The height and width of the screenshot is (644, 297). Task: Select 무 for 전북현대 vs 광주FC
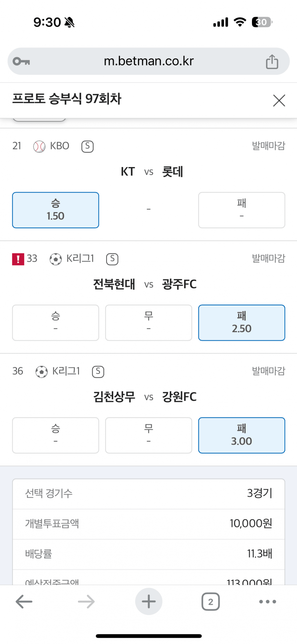[x=148, y=323]
